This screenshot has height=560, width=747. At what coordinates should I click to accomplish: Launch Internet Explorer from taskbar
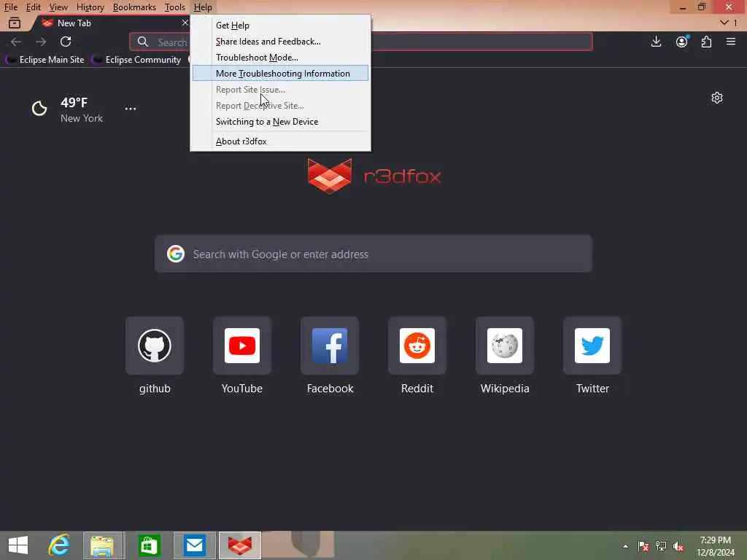[x=59, y=545]
